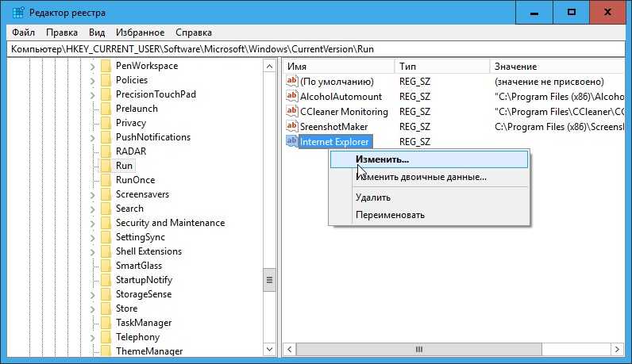Click the StartupNotify folder icon
Viewport: 632px width, 364px height.
click(x=106, y=280)
